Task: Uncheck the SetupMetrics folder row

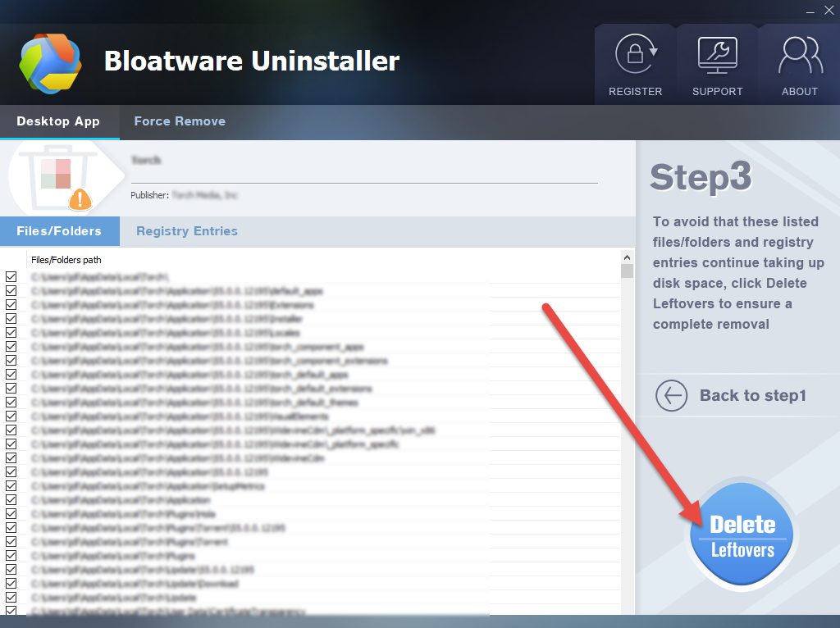Action: pyautogui.click(x=11, y=485)
